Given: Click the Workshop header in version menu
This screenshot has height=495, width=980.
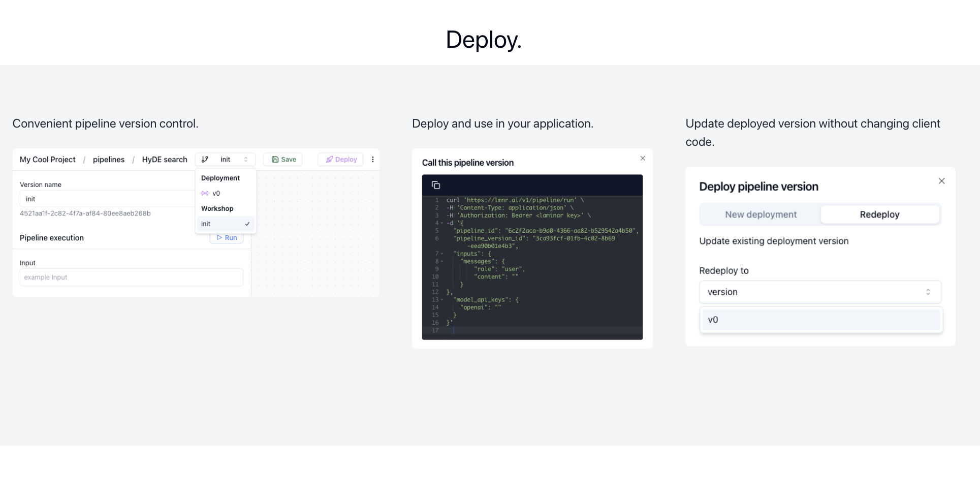Looking at the screenshot, I should click(x=217, y=208).
